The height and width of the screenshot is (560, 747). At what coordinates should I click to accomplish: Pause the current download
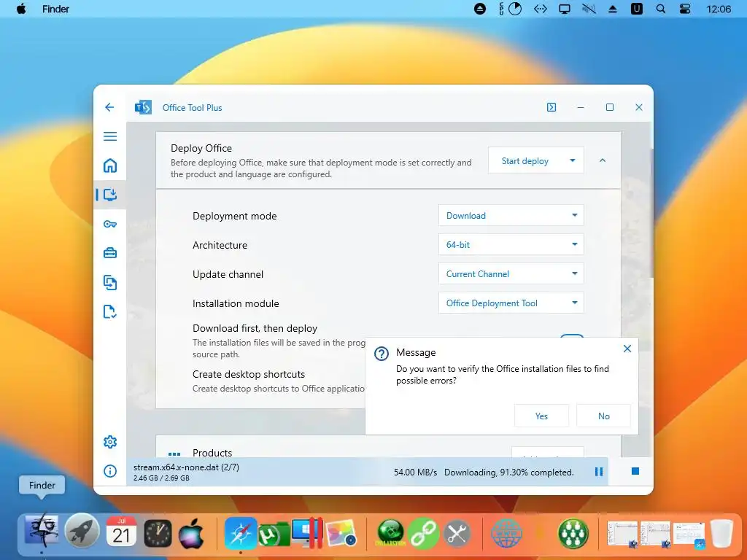[x=599, y=472]
